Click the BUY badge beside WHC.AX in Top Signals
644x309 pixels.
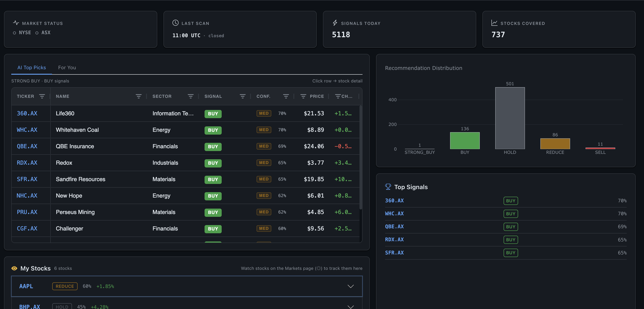point(511,214)
